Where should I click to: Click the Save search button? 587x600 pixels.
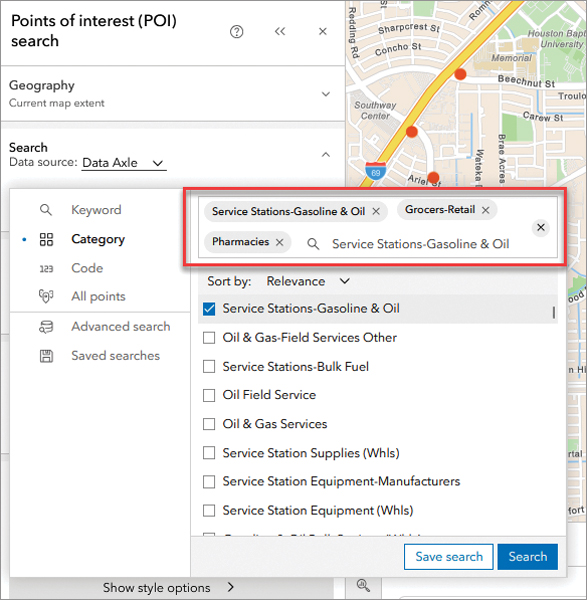pyautogui.click(x=448, y=556)
